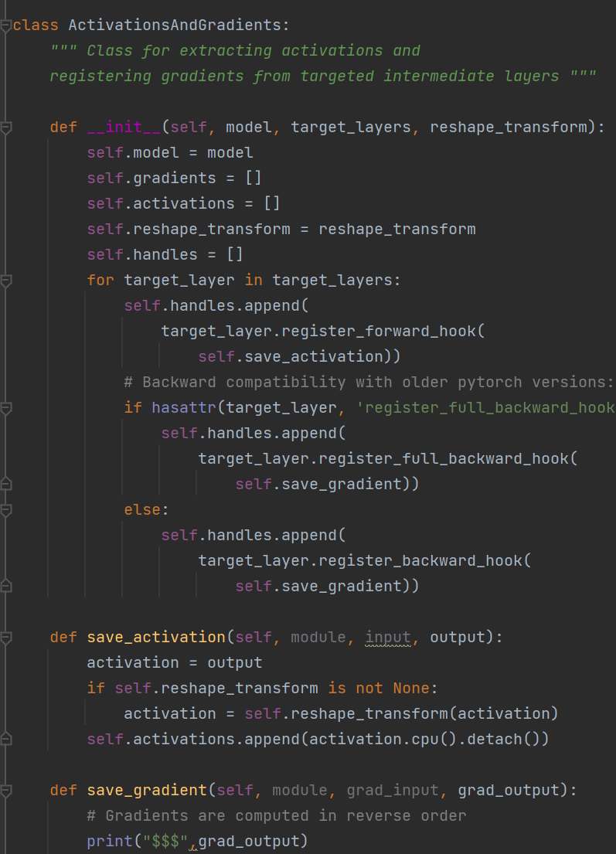
Task: Collapse the __init__ method fold marker
Action: pos(6,128)
